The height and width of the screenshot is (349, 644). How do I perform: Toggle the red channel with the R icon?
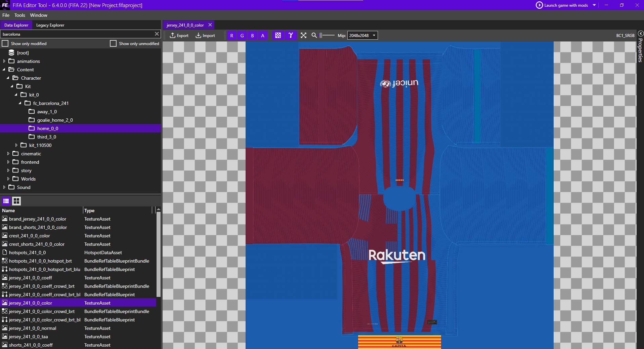pos(231,35)
